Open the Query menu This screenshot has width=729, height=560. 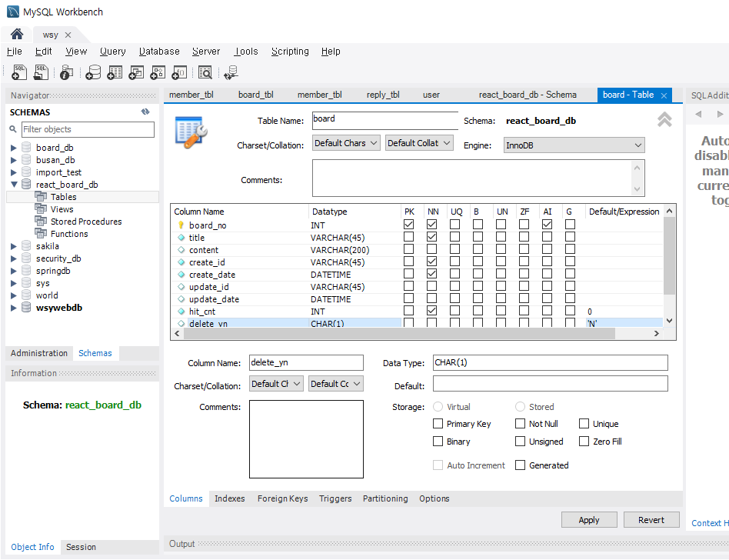click(x=113, y=52)
